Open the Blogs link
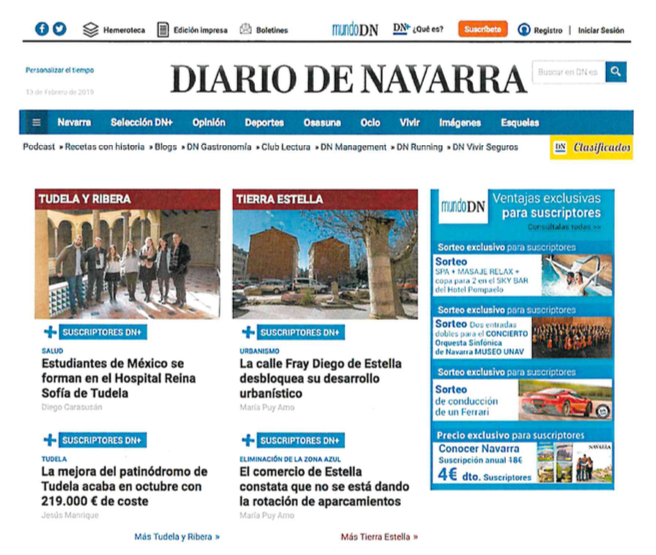Image resolution: width=656 pixels, height=555 pixels. (166, 147)
